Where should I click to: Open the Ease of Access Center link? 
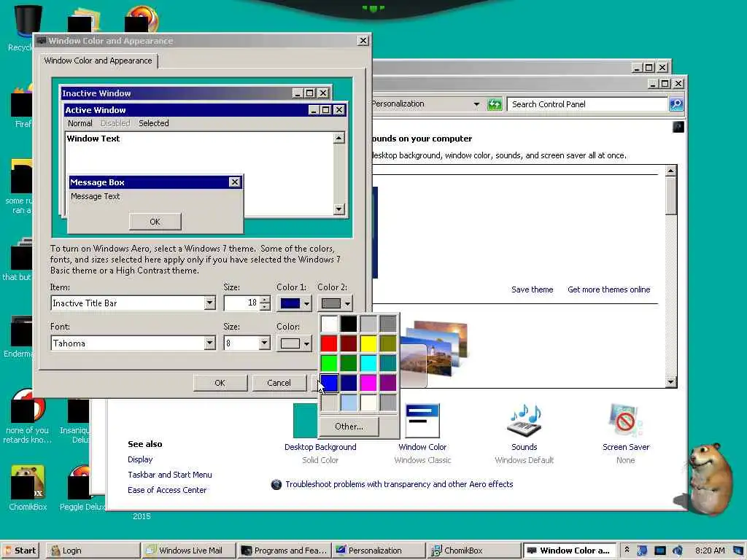167,490
